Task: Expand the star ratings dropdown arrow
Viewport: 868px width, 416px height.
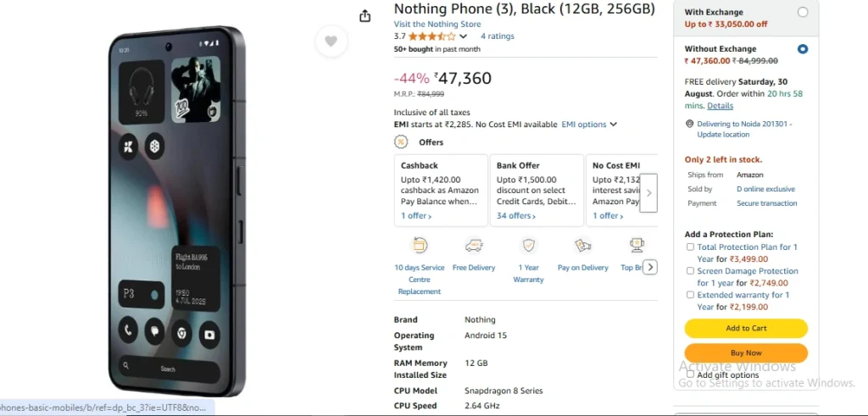Action: (x=463, y=36)
